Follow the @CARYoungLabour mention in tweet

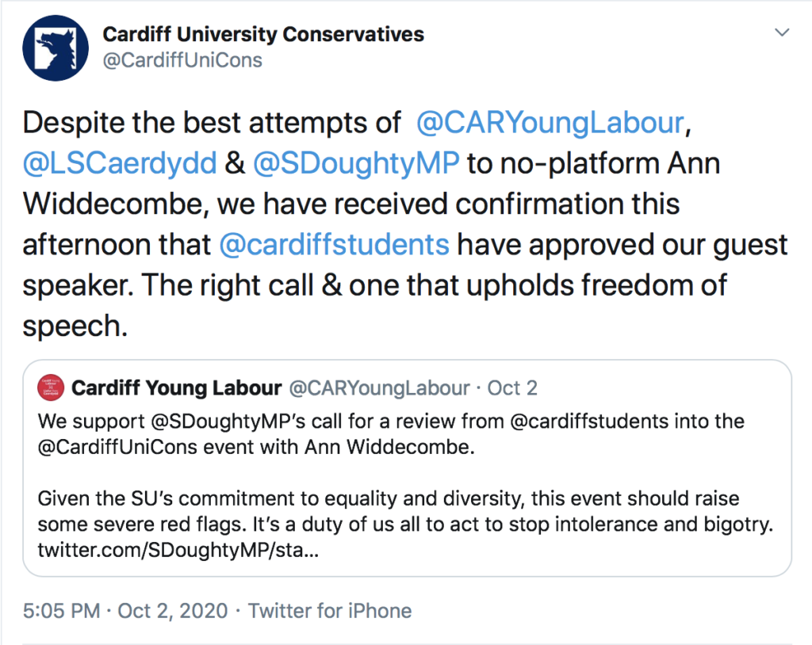pyautogui.click(x=550, y=123)
